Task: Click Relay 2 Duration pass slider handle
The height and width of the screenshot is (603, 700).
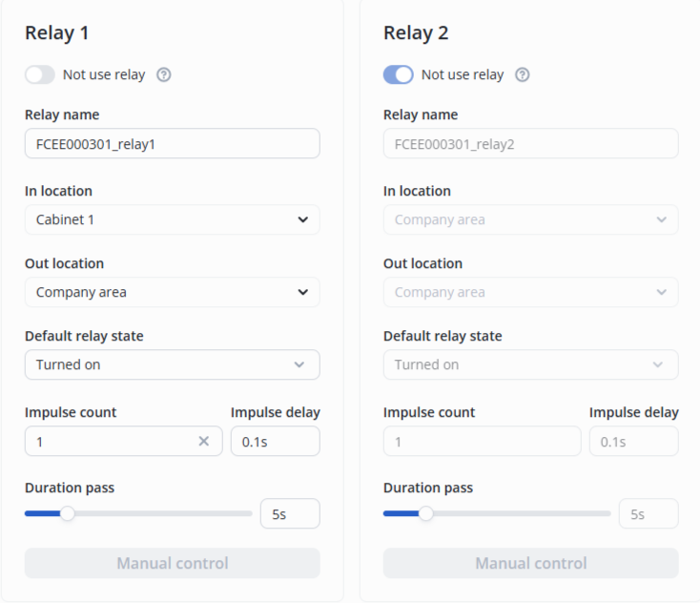Action: tap(425, 513)
